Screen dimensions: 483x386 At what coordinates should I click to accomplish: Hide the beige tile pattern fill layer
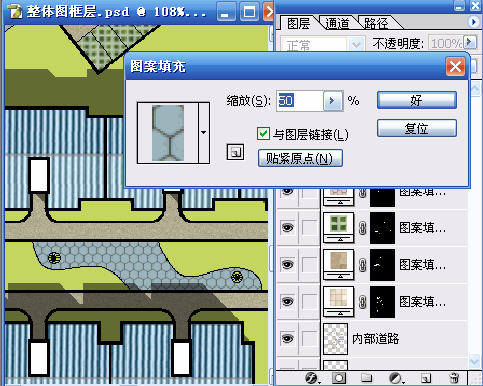[287, 302]
